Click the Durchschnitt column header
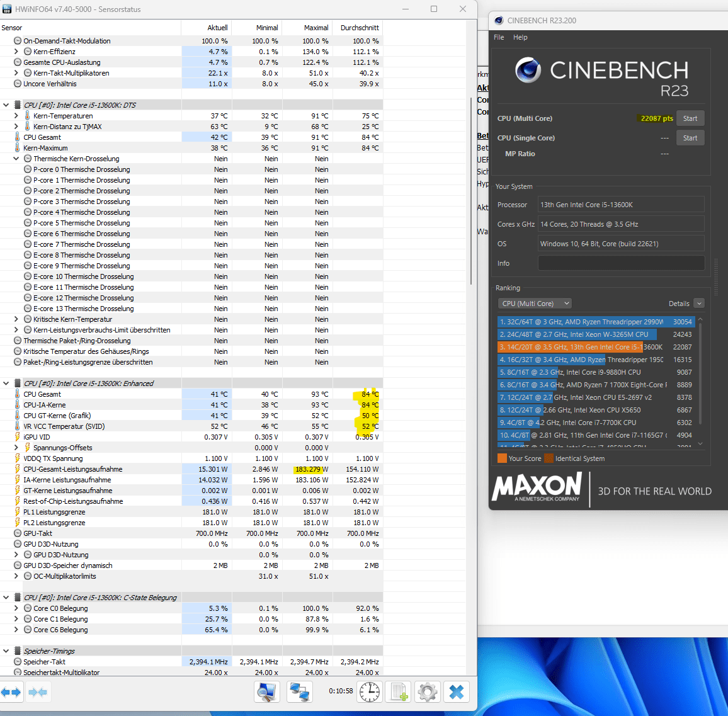The image size is (728, 716). coord(358,28)
